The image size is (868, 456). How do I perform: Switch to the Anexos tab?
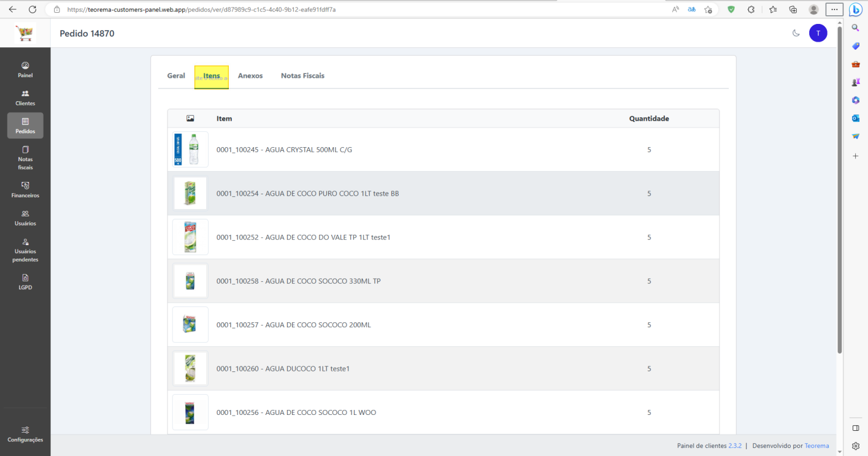(250, 76)
